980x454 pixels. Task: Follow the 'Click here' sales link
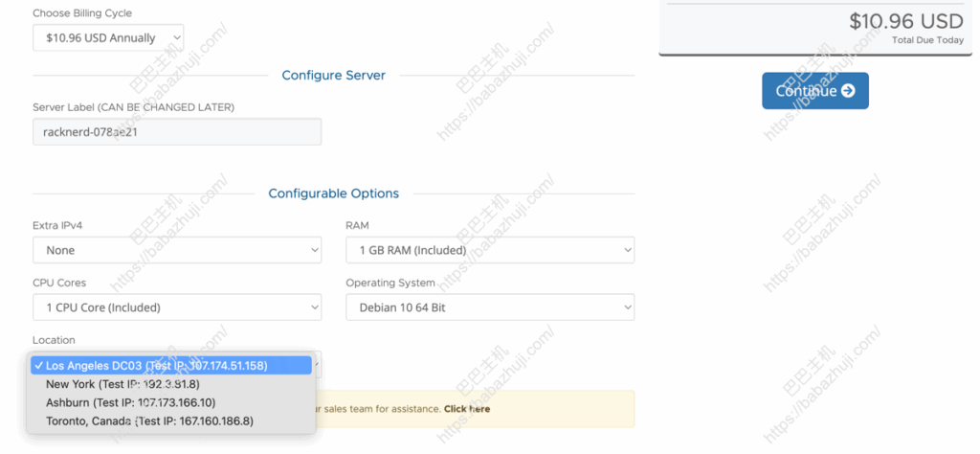[467, 409]
